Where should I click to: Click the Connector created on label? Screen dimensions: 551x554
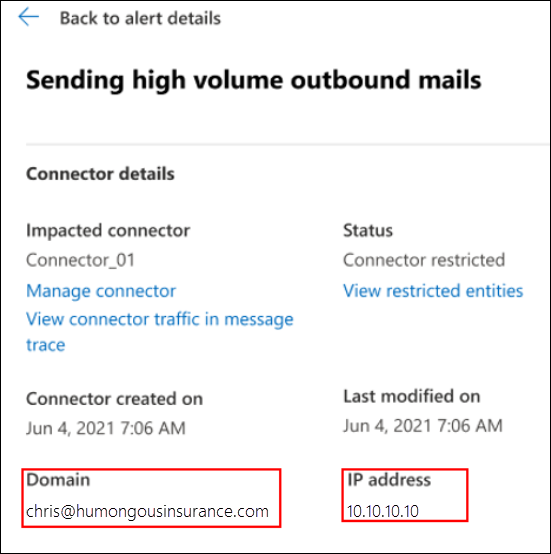point(114,399)
